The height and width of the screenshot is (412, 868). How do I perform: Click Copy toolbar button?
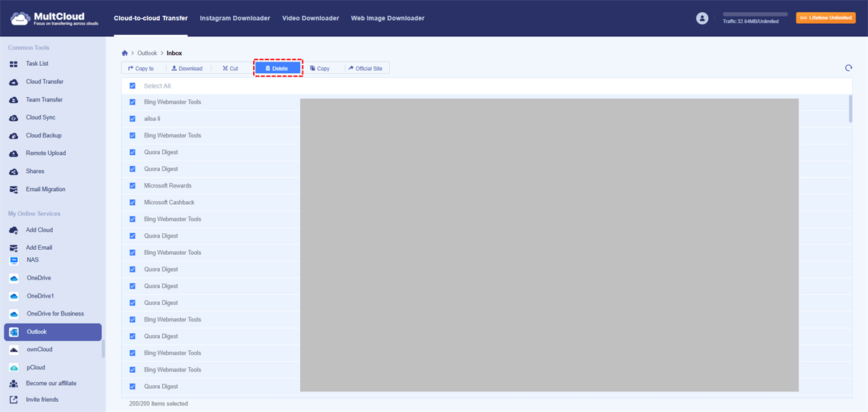click(x=320, y=68)
